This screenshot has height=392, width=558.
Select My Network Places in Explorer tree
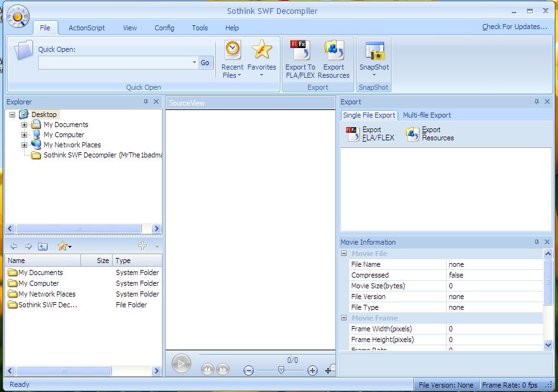tap(72, 145)
